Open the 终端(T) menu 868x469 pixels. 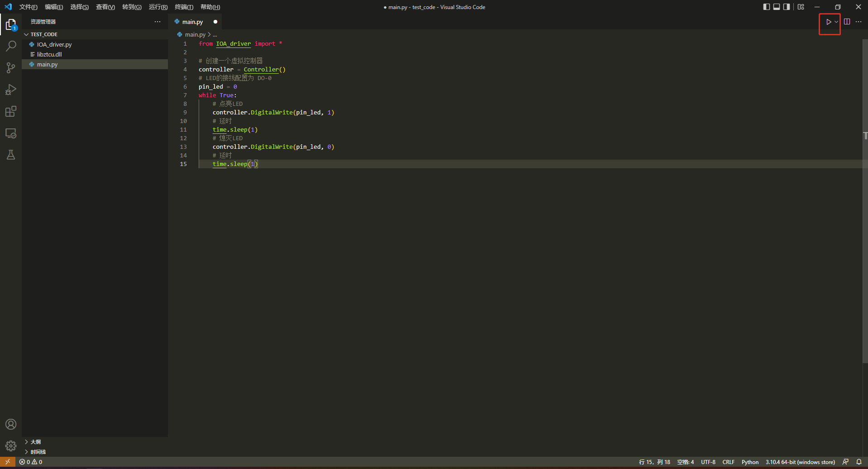click(184, 7)
